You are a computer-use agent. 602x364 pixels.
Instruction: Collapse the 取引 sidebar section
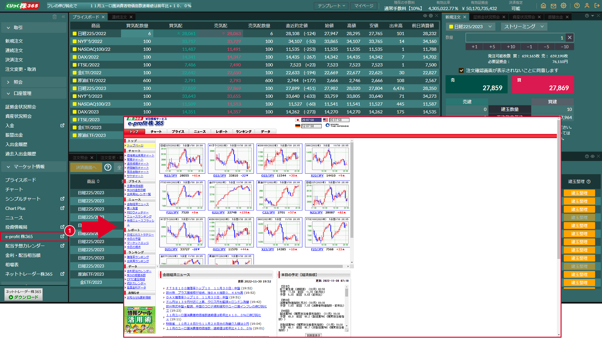coord(34,28)
